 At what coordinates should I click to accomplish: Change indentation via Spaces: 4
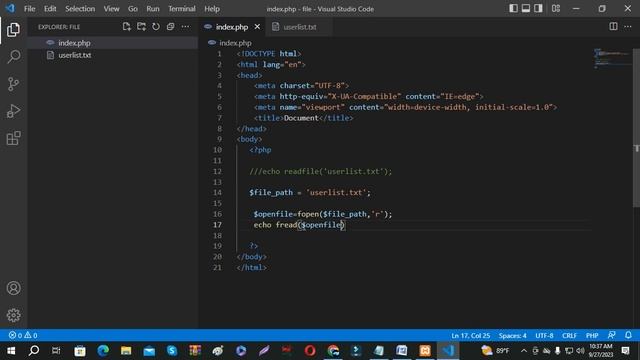pyautogui.click(x=512, y=336)
